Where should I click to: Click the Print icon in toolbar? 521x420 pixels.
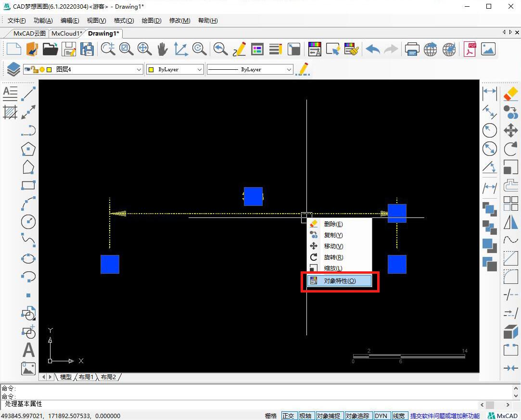tap(412, 49)
